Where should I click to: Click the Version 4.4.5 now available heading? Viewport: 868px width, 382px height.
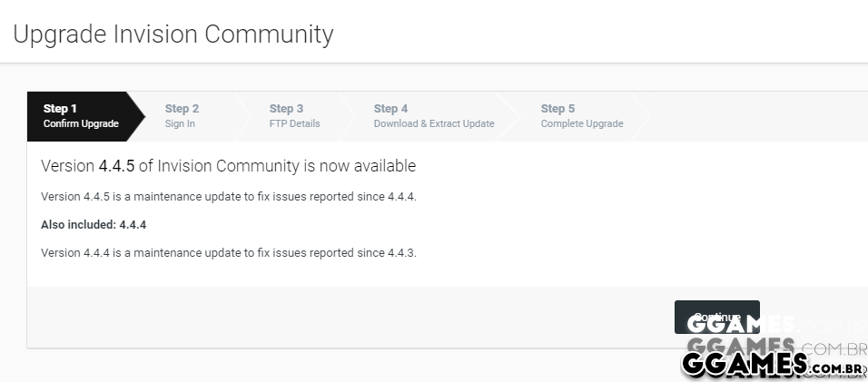(x=228, y=166)
